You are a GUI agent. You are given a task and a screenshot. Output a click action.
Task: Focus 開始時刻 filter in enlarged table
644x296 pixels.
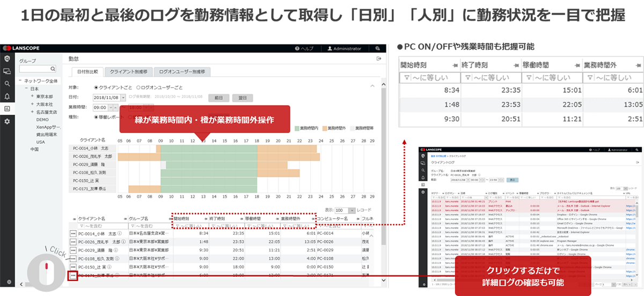coord(431,78)
